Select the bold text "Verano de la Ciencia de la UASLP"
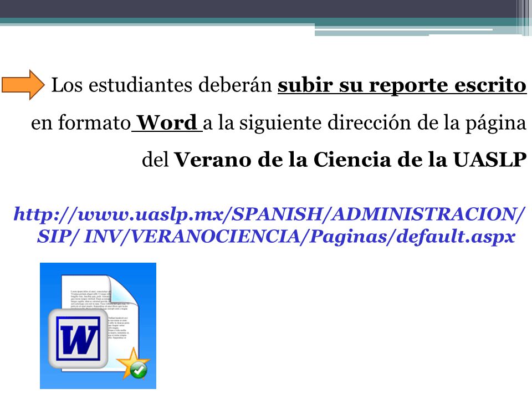 pyautogui.click(x=350, y=160)
